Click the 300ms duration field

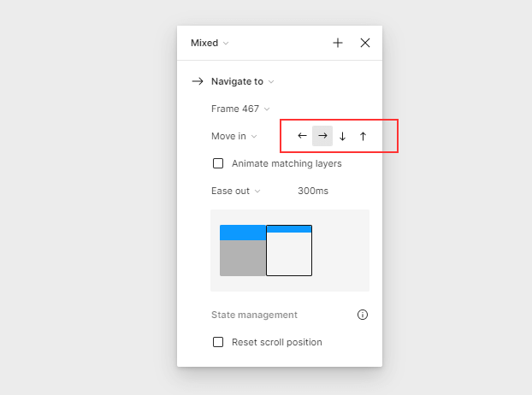(313, 191)
